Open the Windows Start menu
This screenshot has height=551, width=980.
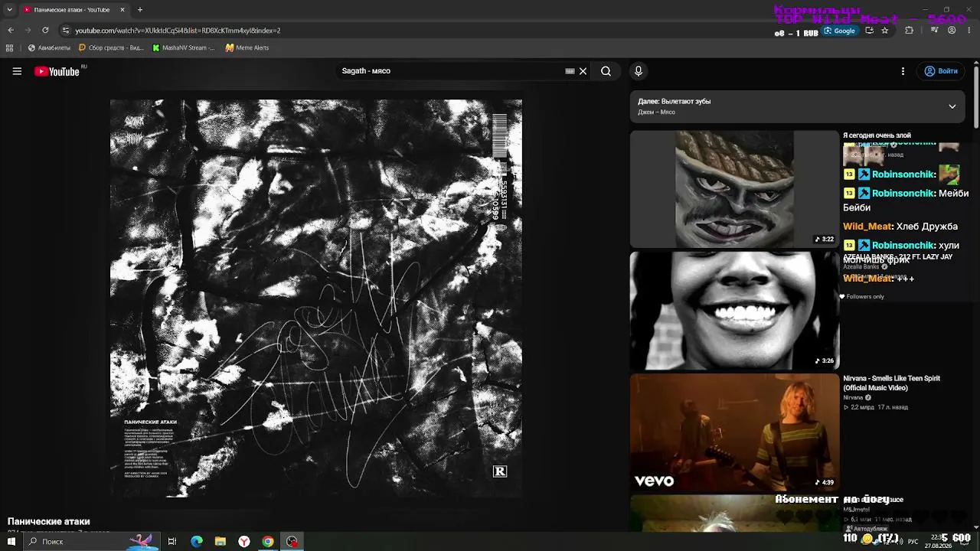tap(11, 541)
